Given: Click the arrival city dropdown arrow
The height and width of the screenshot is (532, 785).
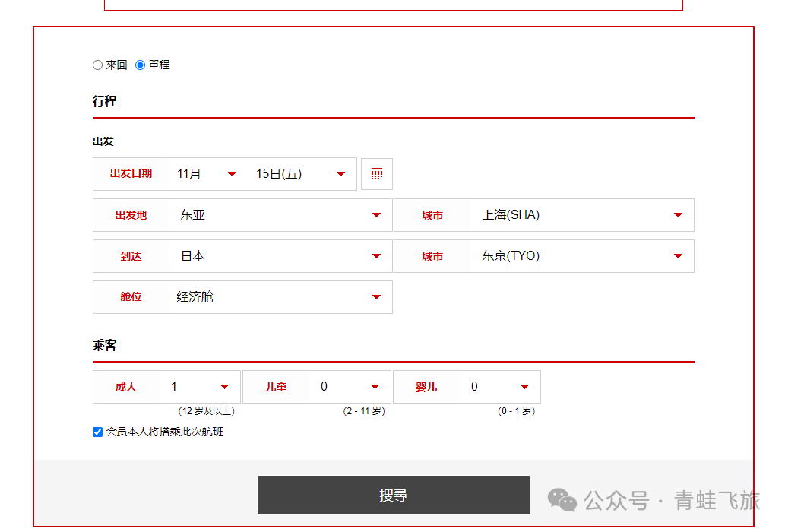Looking at the screenshot, I should tap(677, 255).
